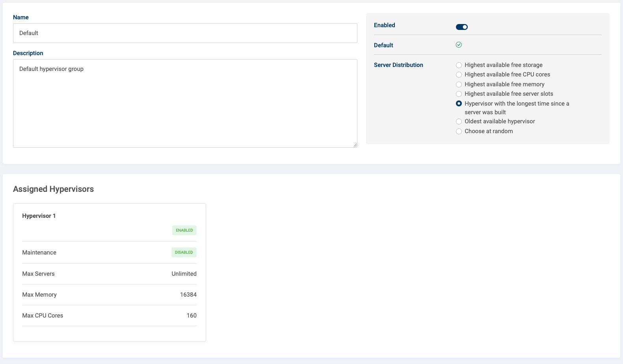This screenshot has width=623, height=364.
Task: Click Max Memory value 16384
Action: tap(188, 295)
